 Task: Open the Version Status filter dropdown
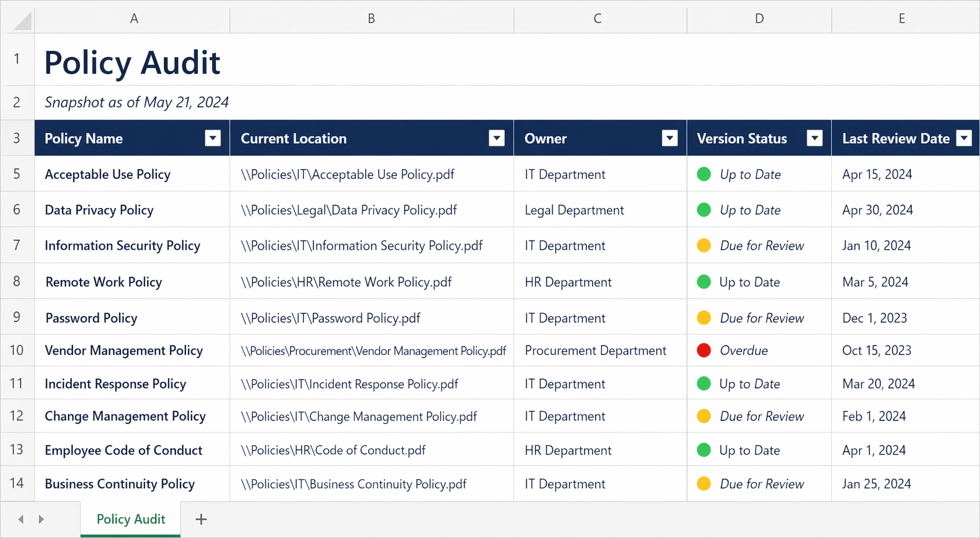[814, 138]
